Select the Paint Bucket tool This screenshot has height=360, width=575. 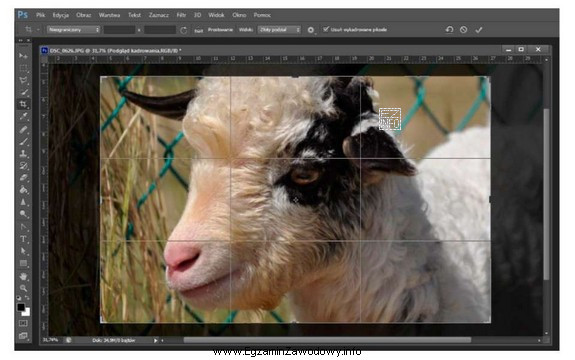coord(23,190)
